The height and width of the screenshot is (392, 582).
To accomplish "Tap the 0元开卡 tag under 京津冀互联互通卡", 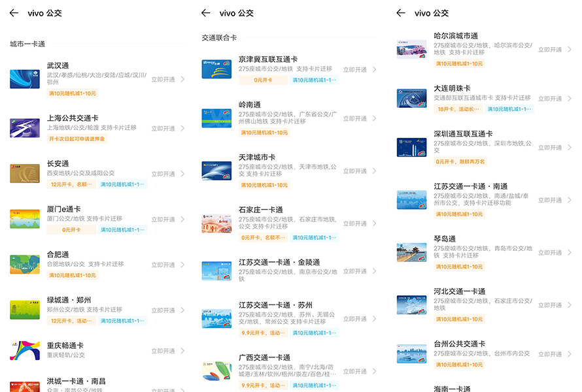I will click(264, 80).
